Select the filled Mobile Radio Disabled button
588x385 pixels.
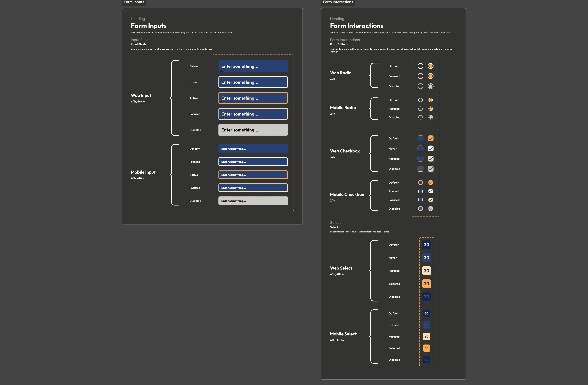(430, 117)
